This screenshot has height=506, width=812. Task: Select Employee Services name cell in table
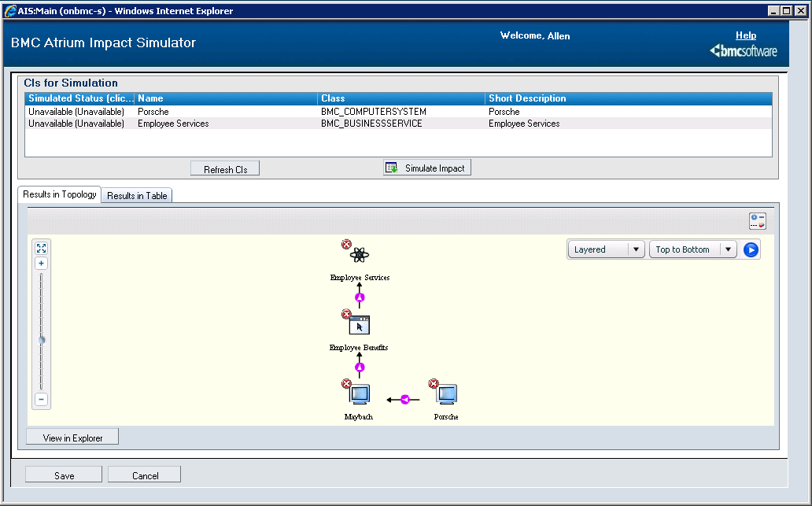click(173, 124)
